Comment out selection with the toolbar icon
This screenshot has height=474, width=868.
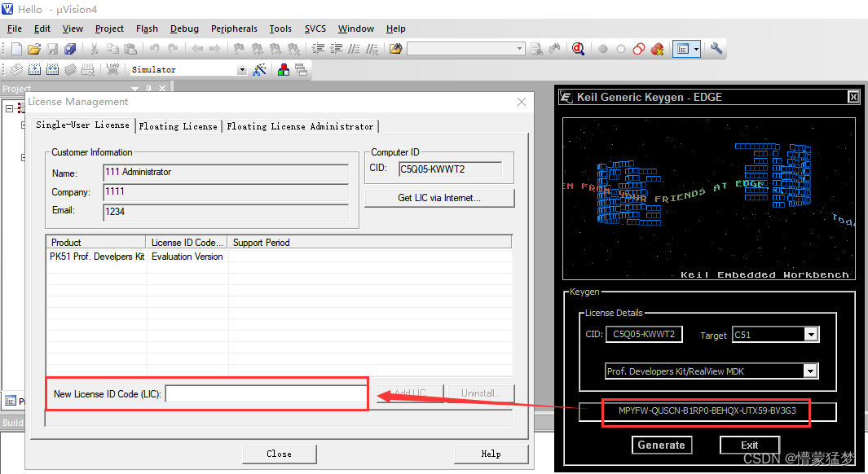click(x=354, y=49)
